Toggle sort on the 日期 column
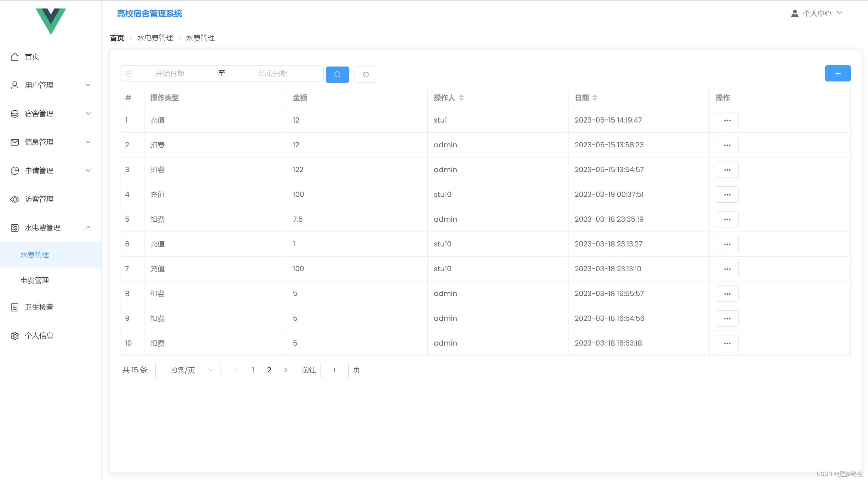 595,98
